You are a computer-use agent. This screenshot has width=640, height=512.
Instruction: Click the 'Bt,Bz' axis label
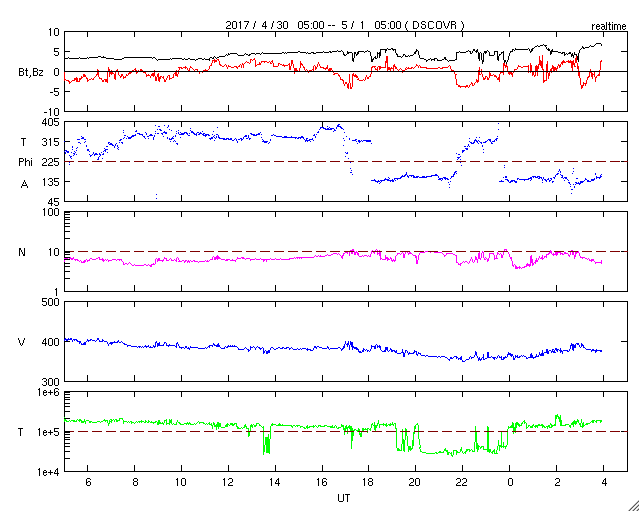click(x=30, y=73)
